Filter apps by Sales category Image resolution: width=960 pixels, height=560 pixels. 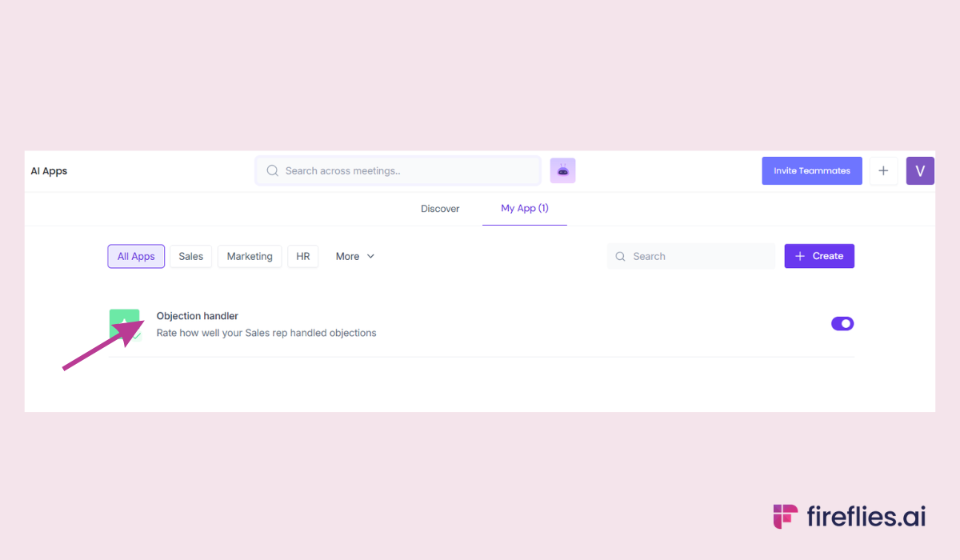coord(190,256)
